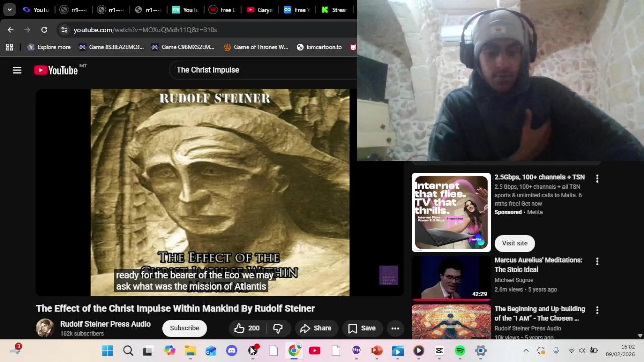Open Discord from the taskbar
Viewport: 644px width, 362px height.
click(232, 351)
